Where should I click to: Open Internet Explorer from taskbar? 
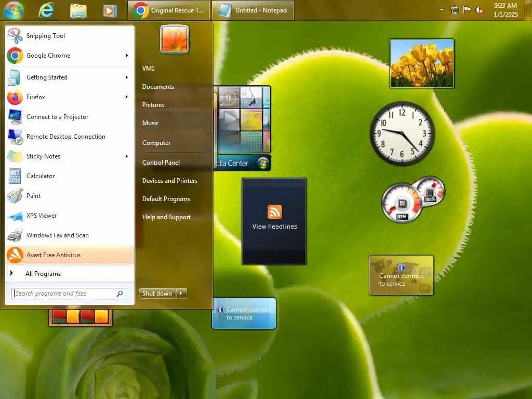46,10
